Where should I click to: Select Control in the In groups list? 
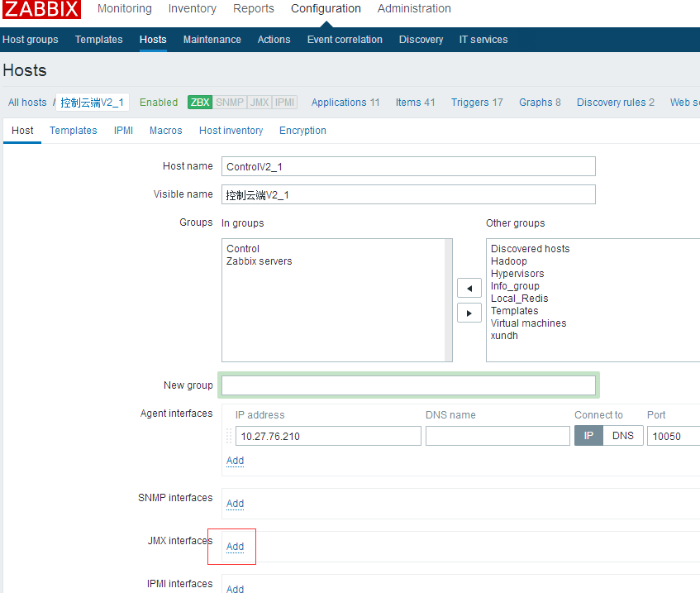243,248
